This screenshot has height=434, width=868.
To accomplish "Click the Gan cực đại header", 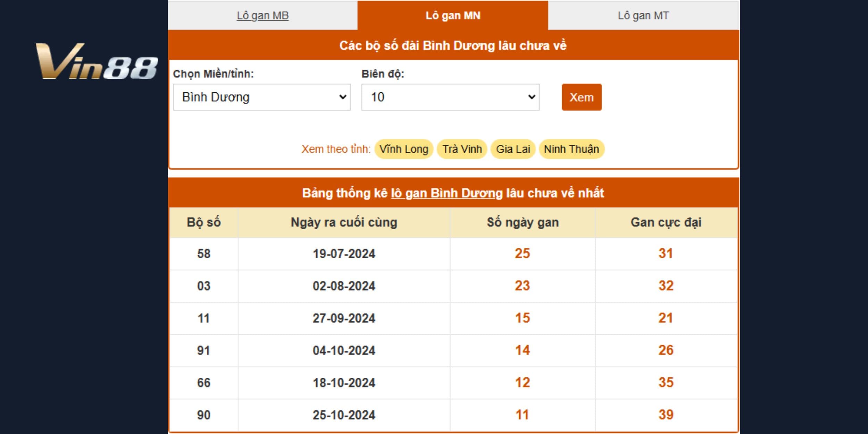I will click(666, 223).
